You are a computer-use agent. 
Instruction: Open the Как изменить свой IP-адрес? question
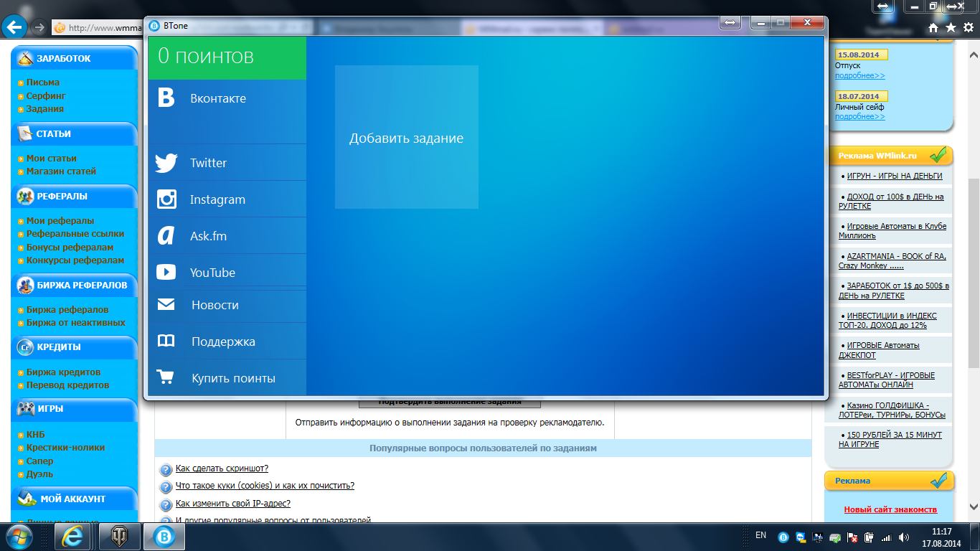233,504
